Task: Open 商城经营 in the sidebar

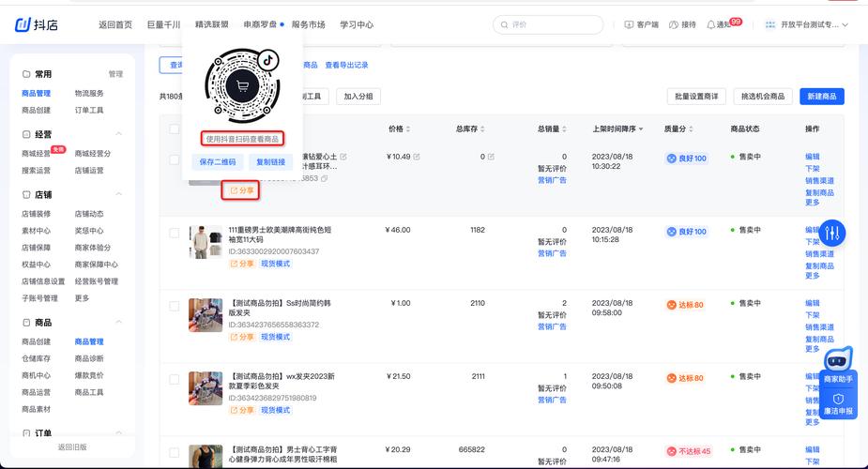Action: point(36,153)
